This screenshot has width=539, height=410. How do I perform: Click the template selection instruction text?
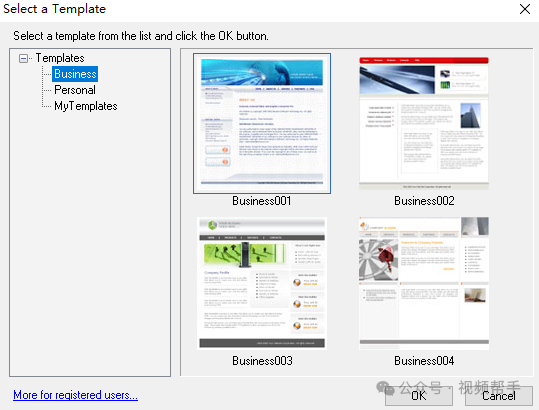(141, 36)
